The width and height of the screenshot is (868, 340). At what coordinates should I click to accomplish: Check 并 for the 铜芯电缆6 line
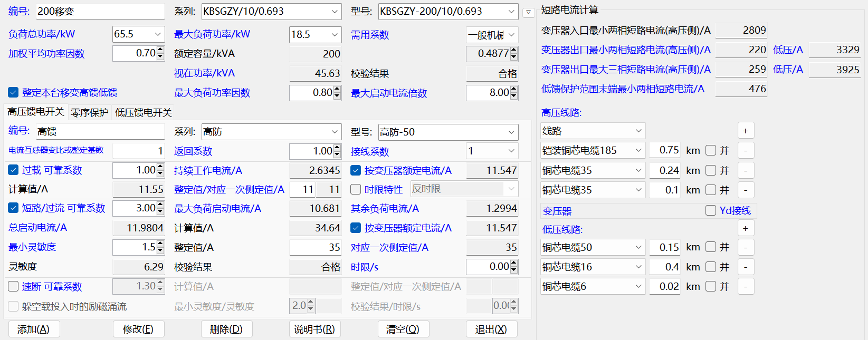pos(711,286)
